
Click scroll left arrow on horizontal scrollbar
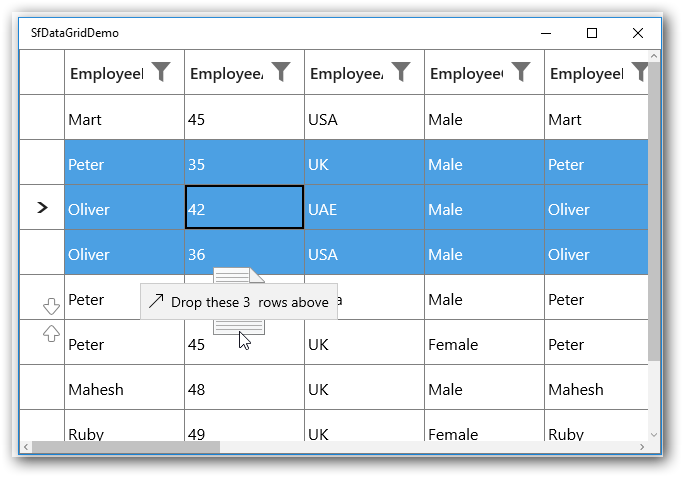tap(26, 447)
